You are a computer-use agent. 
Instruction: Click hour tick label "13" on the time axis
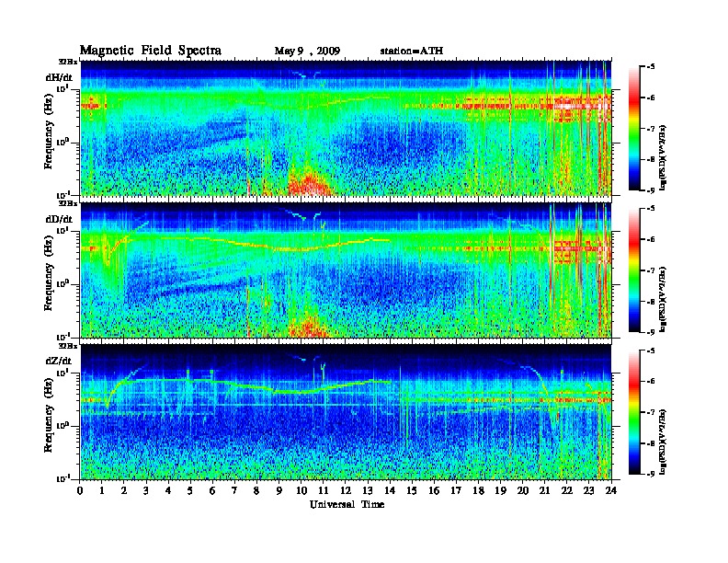pyautogui.click(x=369, y=490)
